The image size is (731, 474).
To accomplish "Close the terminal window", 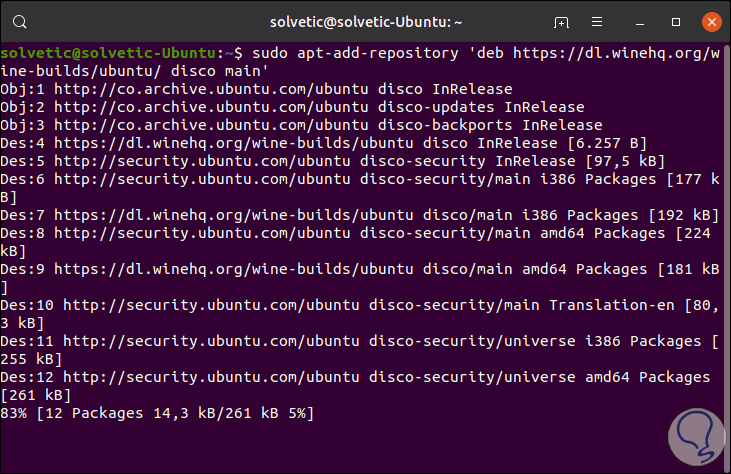I will click(x=711, y=22).
